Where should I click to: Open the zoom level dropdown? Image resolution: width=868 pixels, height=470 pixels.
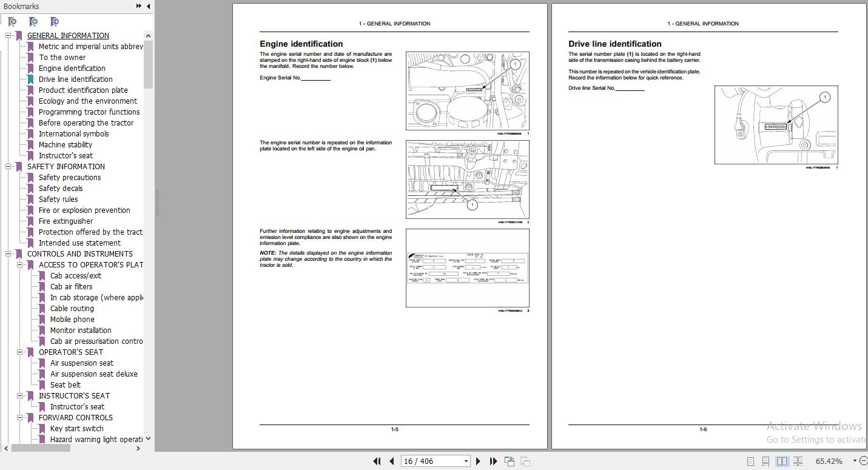[855, 461]
